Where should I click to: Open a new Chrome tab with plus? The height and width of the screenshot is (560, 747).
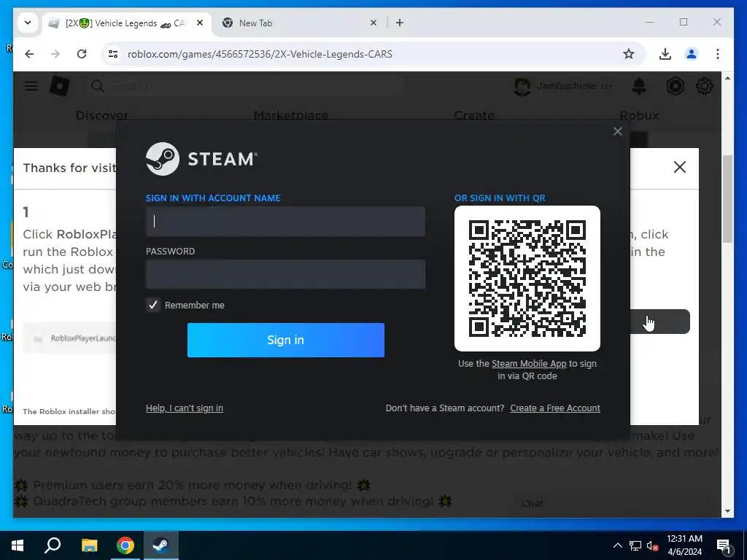click(400, 23)
